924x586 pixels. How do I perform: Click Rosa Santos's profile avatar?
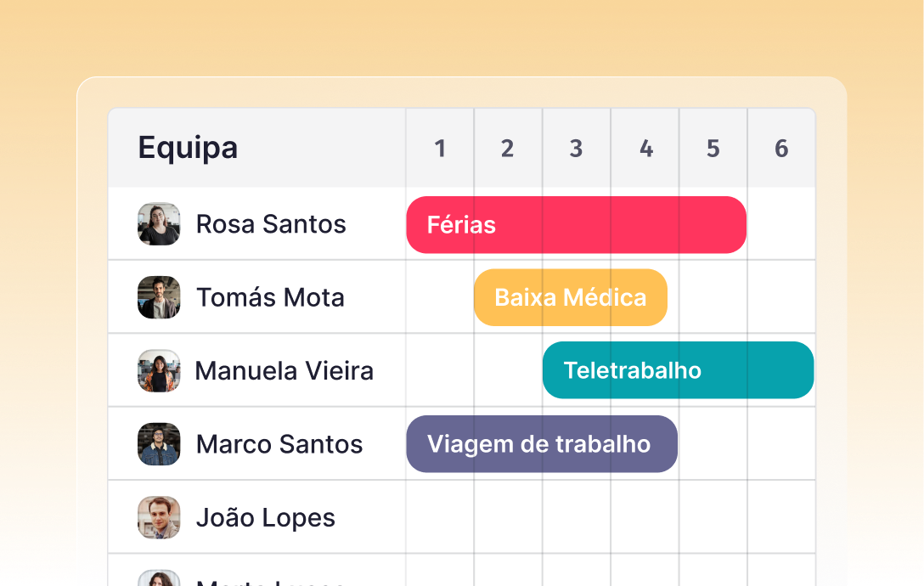point(159,223)
